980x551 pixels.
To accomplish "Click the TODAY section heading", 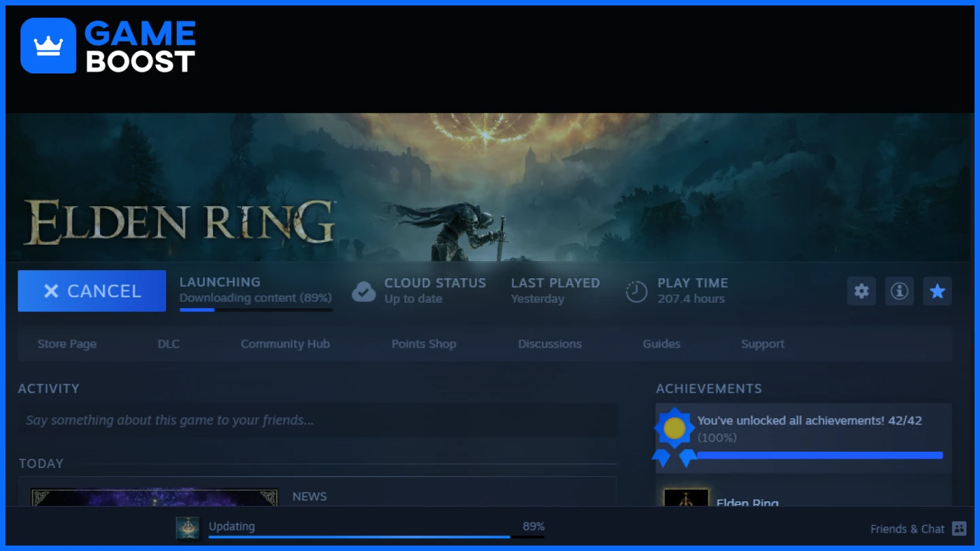I will [x=41, y=463].
